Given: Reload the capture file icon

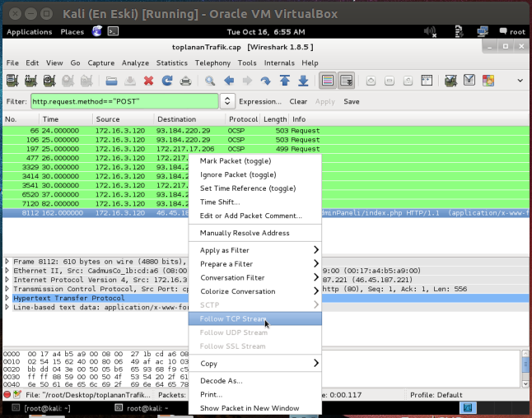Looking at the screenshot, I should pyautogui.click(x=167, y=81).
